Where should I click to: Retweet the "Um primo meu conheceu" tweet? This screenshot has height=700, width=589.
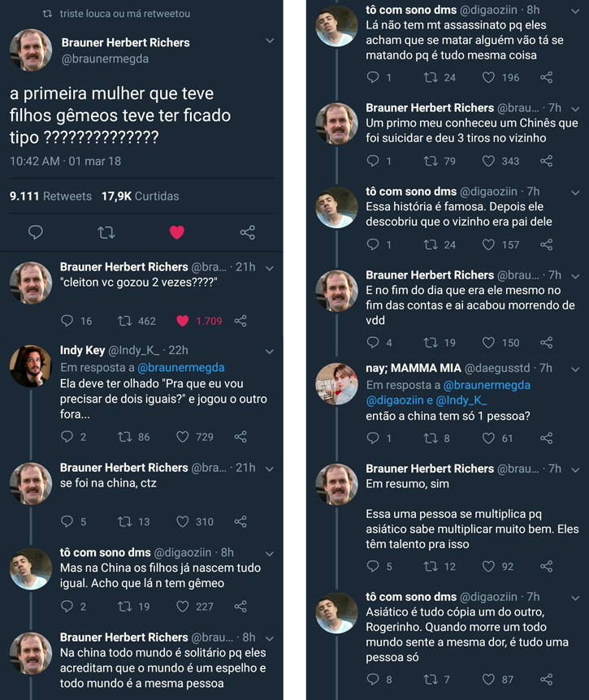click(431, 161)
